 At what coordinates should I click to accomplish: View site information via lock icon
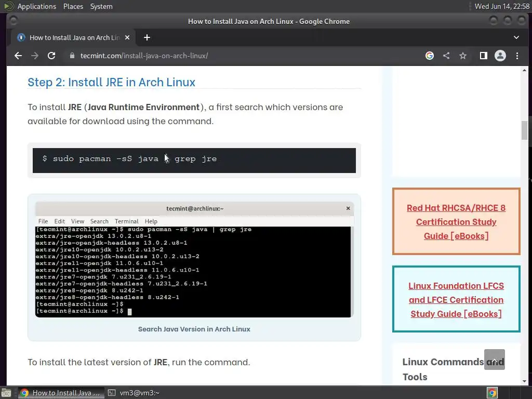(x=72, y=56)
